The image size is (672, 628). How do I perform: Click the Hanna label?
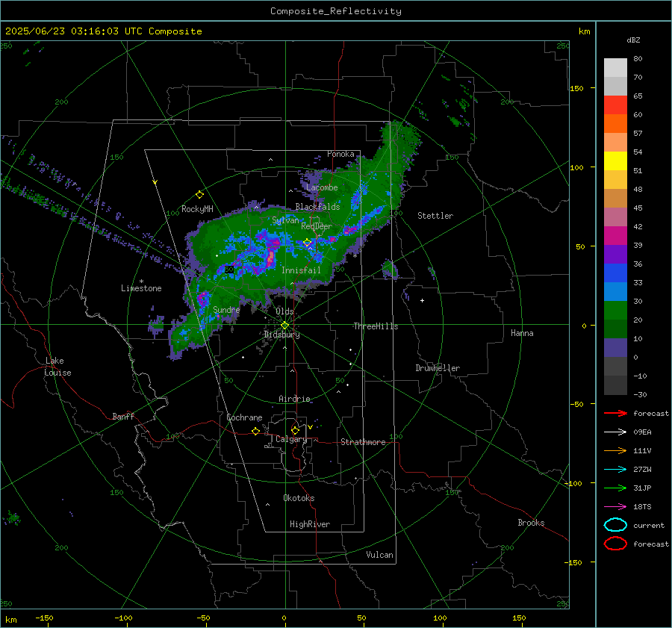(x=522, y=333)
